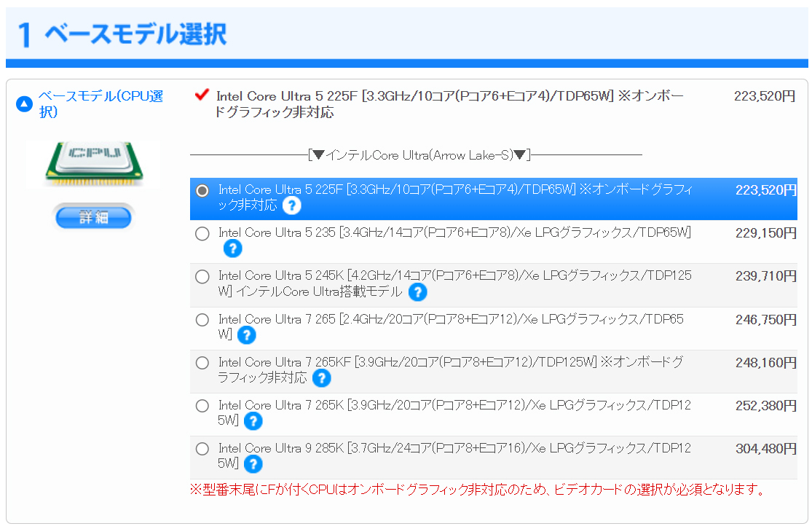
Task: Click the 239,710円 price
Action: tap(766, 276)
